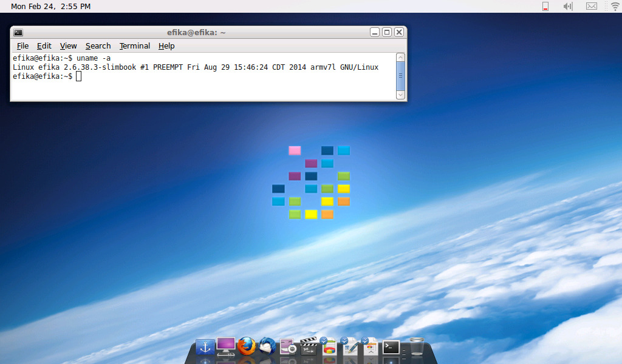Image resolution: width=622 pixels, height=364 pixels.
Task: Open the volume control in top panel
Action: click(x=568, y=7)
